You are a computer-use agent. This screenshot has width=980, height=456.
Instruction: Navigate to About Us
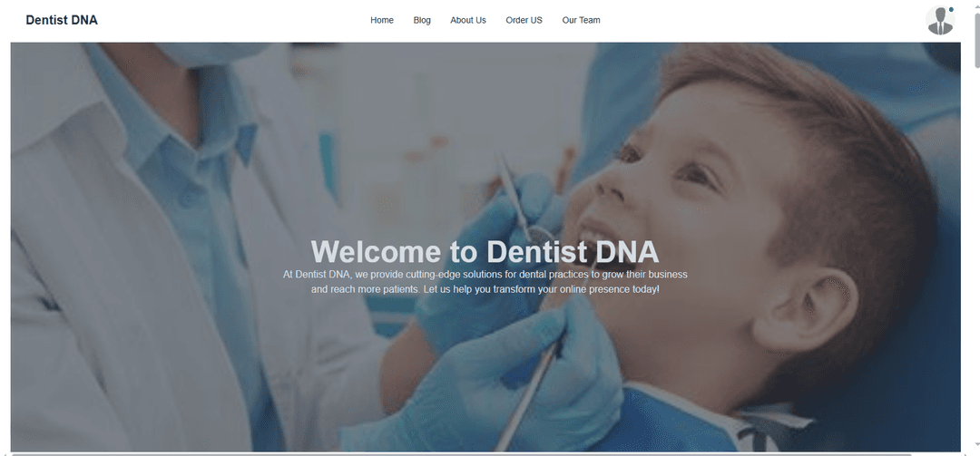[468, 20]
